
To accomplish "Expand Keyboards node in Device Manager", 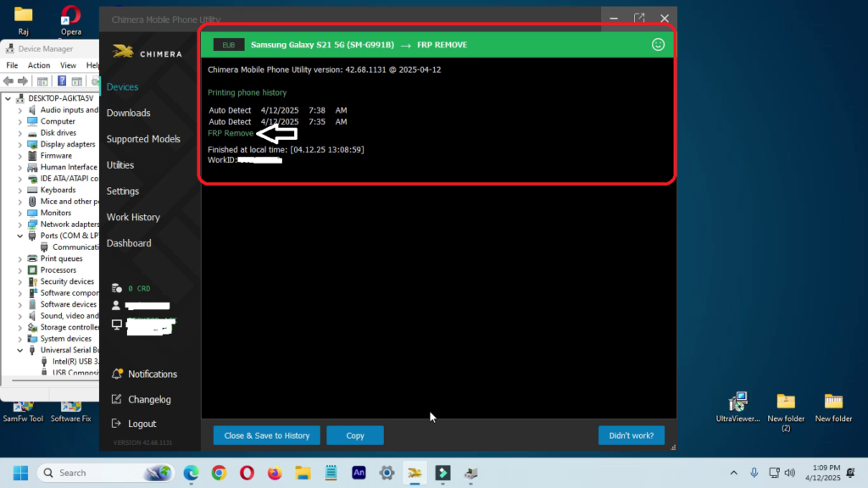I will pos(20,191).
